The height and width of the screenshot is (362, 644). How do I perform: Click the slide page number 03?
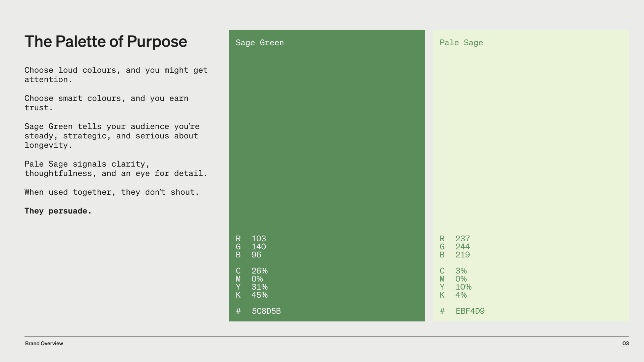(x=626, y=344)
